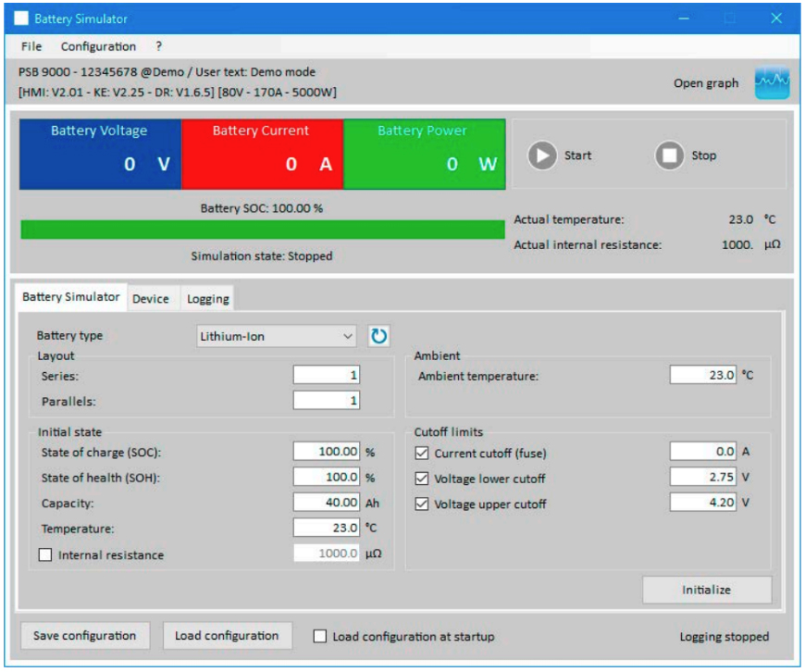Click the Initialize button
Screen dimensions: 805x672
tap(706, 590)
